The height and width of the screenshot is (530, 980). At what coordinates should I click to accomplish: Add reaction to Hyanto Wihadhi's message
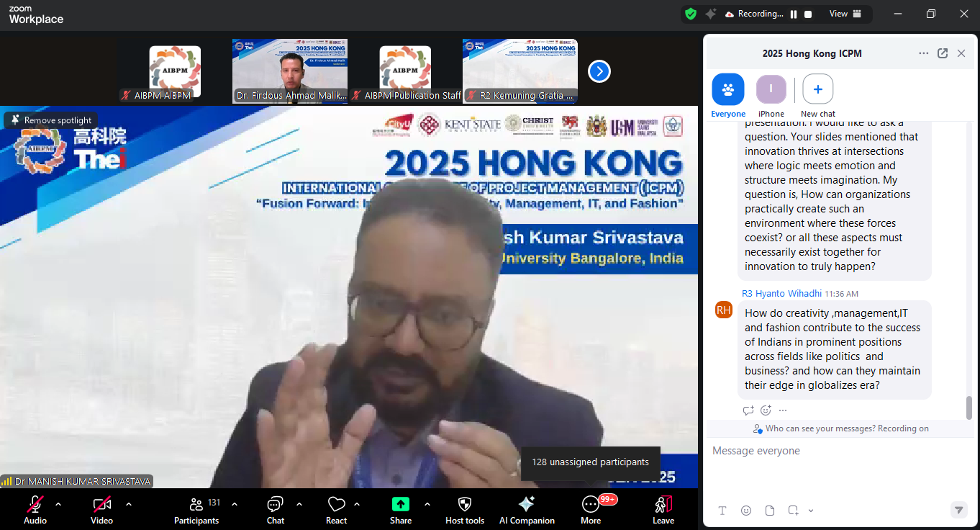(x=766, y=410)
